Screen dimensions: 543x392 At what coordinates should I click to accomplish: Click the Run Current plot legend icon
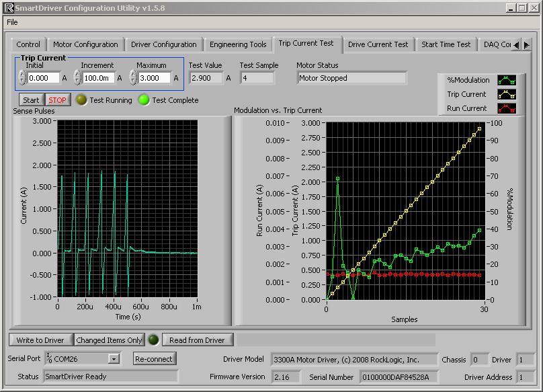point(506,108)
